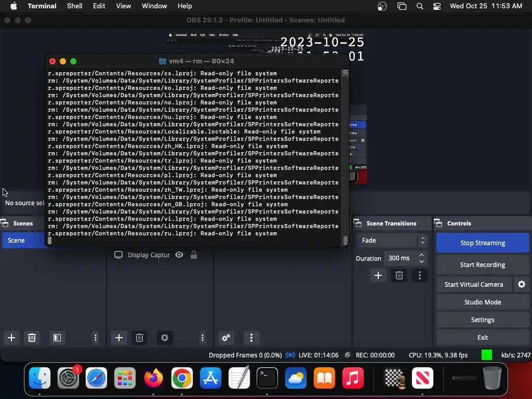532x399 pixels.
Task: Open System Settings in the Dock
Action: (x=68, y=378)
